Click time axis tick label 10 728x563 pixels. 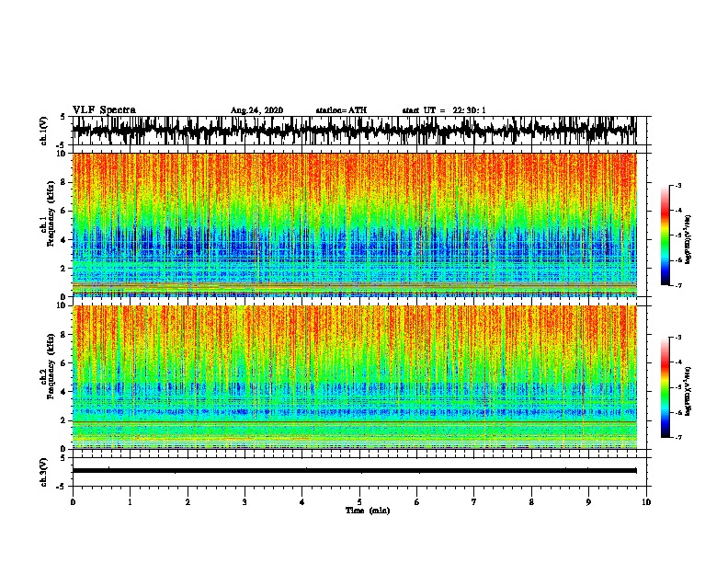[646, 502]
